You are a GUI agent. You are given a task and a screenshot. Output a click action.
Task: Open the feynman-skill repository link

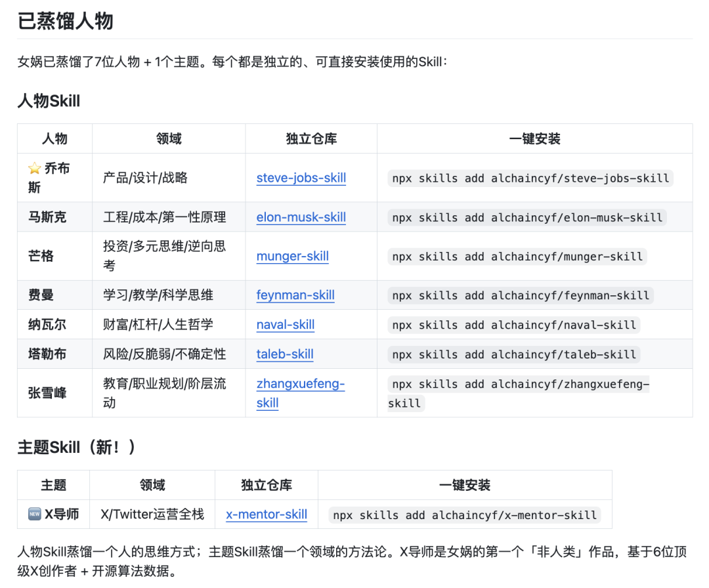tap(295, 296)
